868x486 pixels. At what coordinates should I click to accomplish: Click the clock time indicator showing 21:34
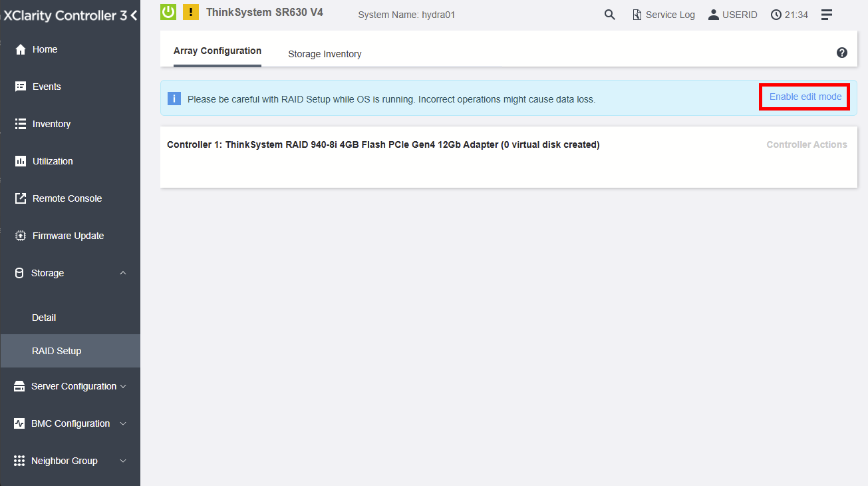tap(790, 15)
